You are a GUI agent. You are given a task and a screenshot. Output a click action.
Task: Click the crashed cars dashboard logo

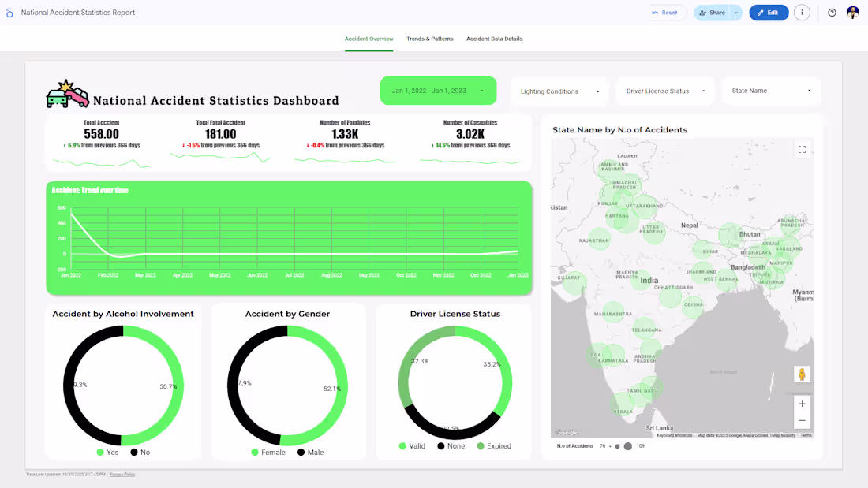coord(68,94)
